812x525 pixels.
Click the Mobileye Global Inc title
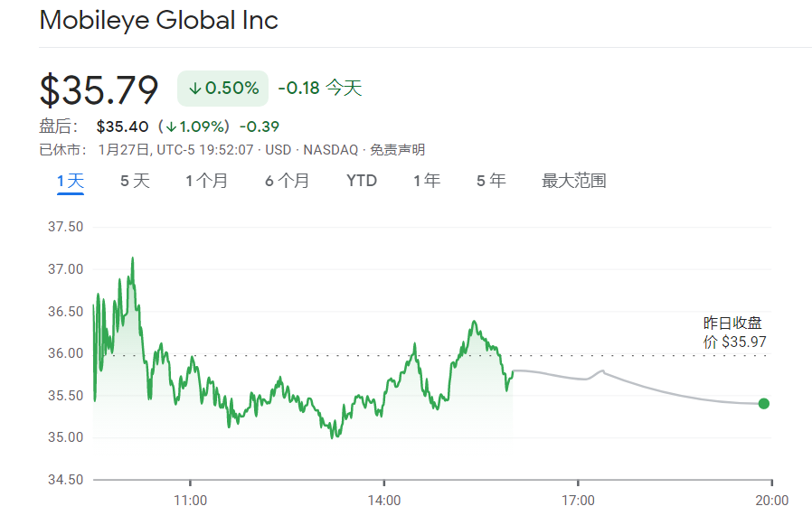point(159,21)
